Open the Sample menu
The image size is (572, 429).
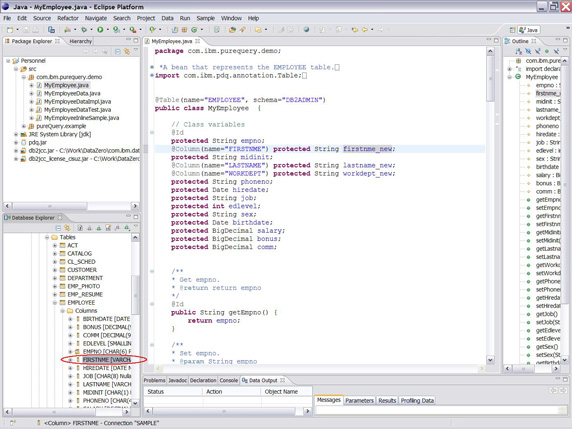(x=205, y=18)
